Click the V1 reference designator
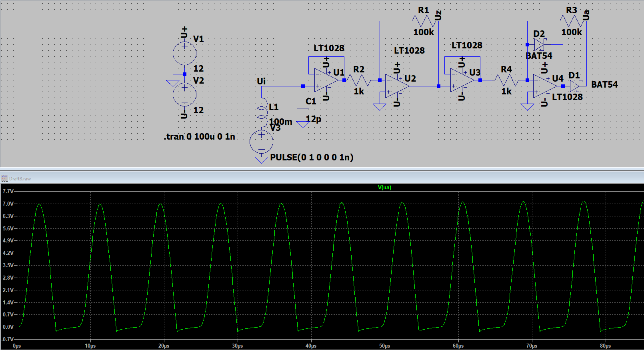The image size is (644, 350). point(198,39)
